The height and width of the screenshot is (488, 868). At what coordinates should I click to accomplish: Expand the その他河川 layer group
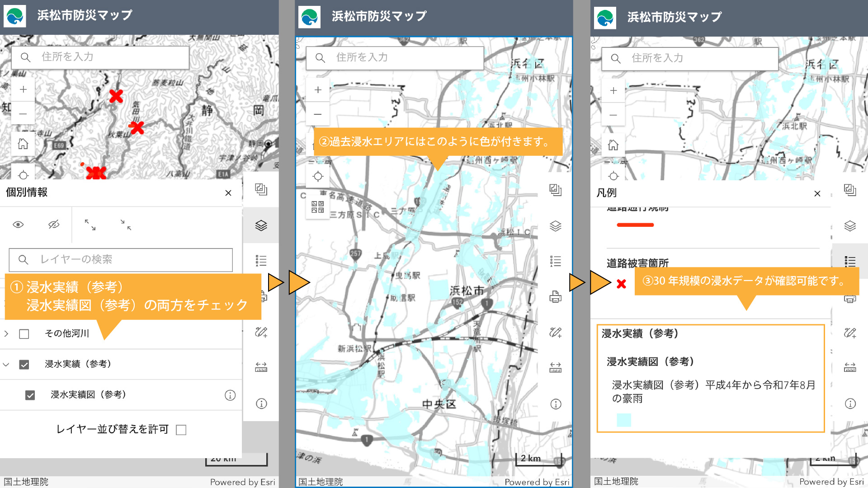(x=6, y=333)
